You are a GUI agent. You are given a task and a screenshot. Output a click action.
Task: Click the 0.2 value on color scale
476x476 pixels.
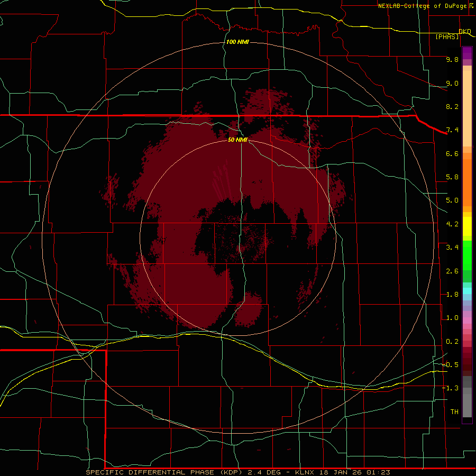[452, 342]
